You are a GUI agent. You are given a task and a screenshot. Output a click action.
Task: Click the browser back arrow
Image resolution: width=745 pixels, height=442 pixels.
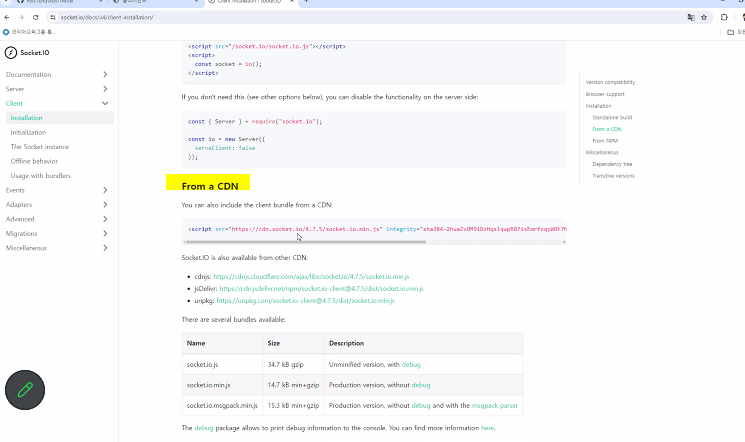[x=7, y=17]
